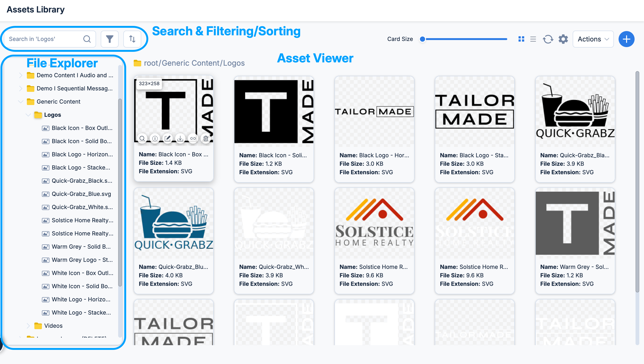Select the Videos folder in tree
The width and height of the screenshot is (644, 364).
coord(53,326)
